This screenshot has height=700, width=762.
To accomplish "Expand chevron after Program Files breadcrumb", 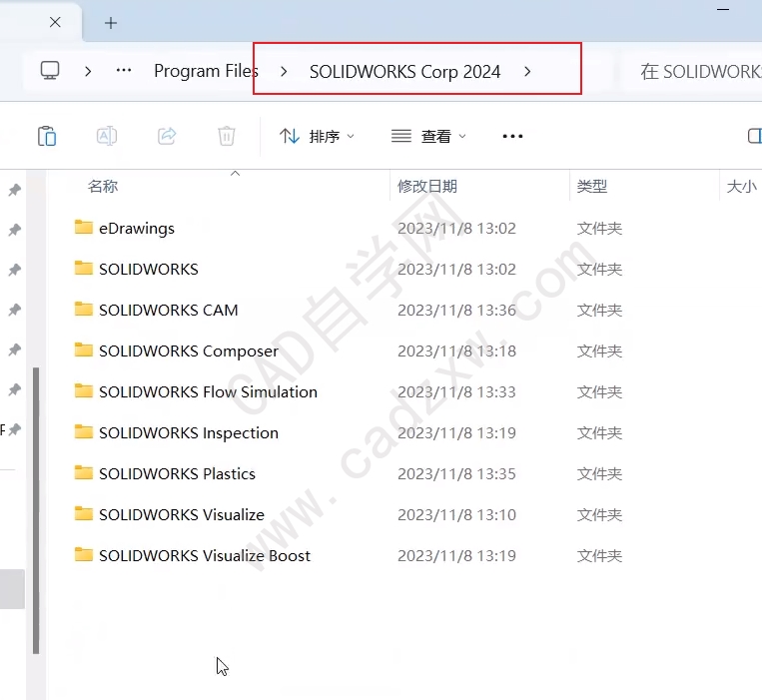I will pos(284,72).
